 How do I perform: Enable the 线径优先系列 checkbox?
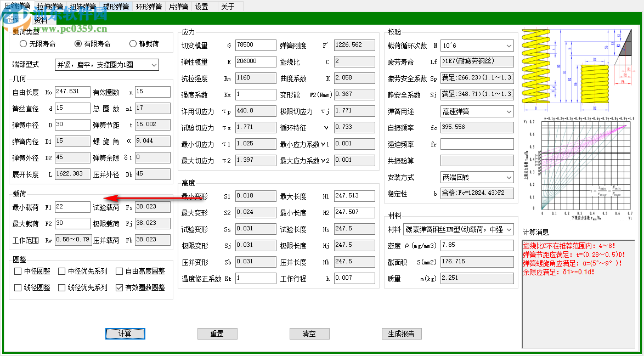coord(62,287)
